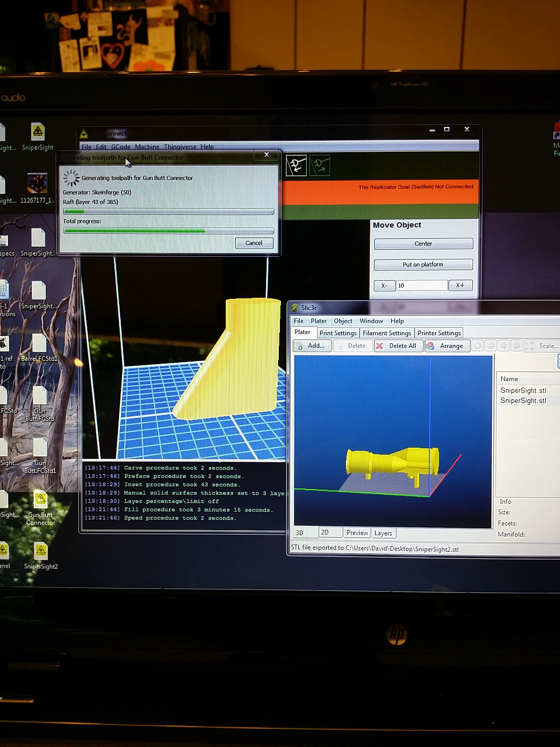The image size is (560, 747).
Task: Click the ReplicatorG title bar warning icon
Action: (84, 134)
